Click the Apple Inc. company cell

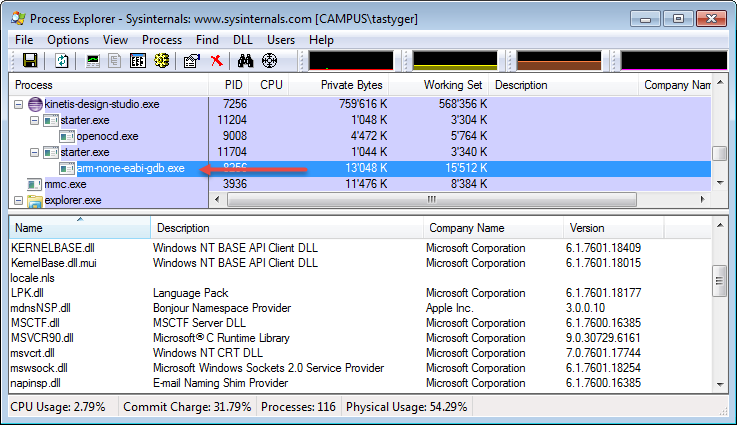[450, 308]
